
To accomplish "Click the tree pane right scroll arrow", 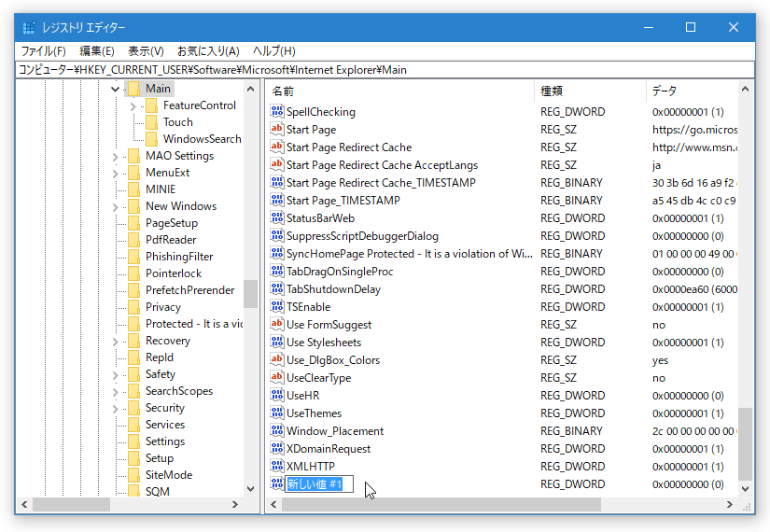I will 235,504.
